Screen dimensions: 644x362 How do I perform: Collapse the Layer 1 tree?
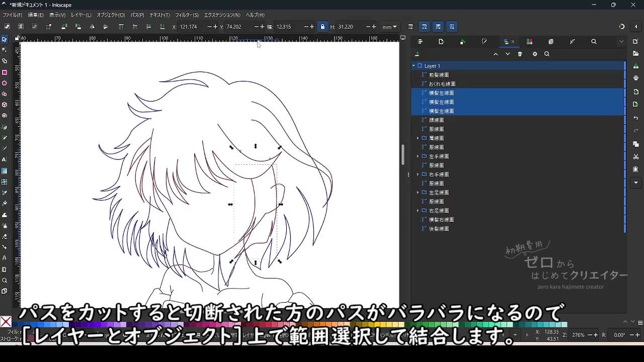[414, 65]
